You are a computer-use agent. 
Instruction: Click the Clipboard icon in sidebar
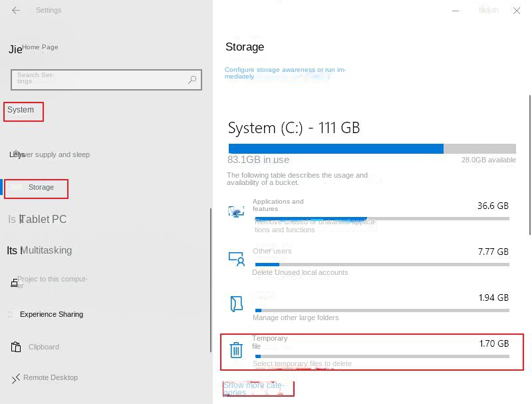tap(16, 347)
